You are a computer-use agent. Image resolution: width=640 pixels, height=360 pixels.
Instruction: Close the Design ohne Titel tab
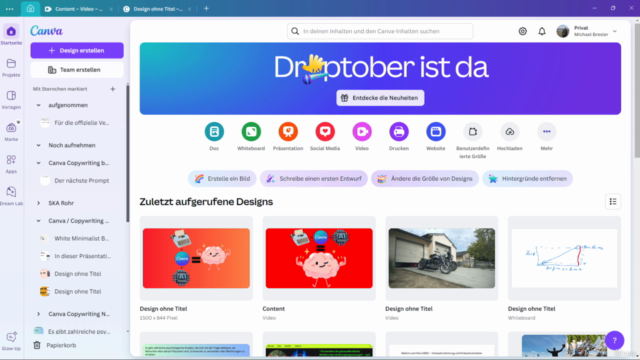(x=189, y=9)
